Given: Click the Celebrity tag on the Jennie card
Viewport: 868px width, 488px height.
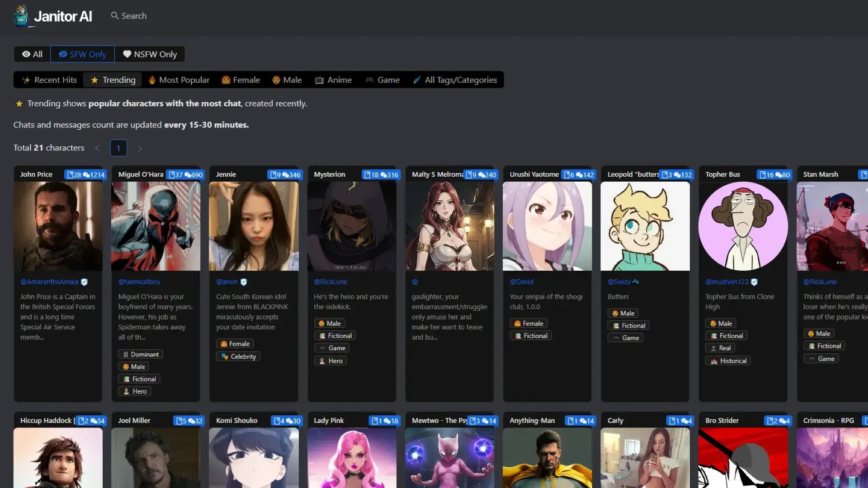Looking at the screenshot, I should click(238, 357).
